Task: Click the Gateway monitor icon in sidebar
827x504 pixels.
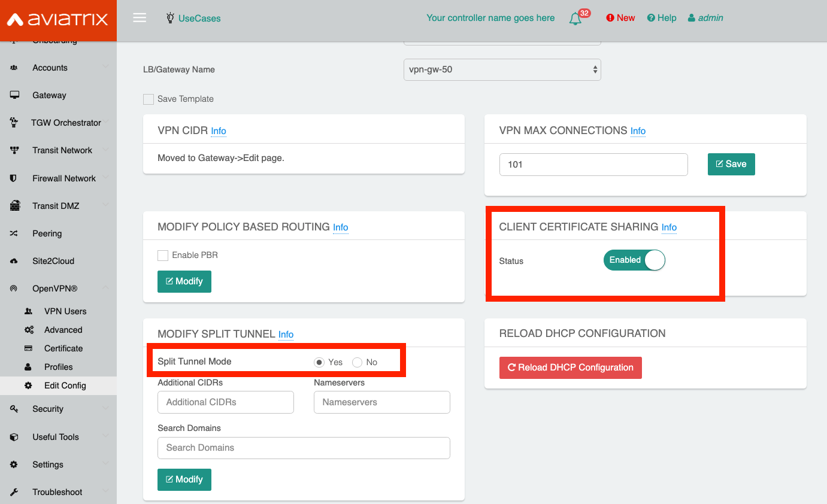Action: [x=14, y=95]
